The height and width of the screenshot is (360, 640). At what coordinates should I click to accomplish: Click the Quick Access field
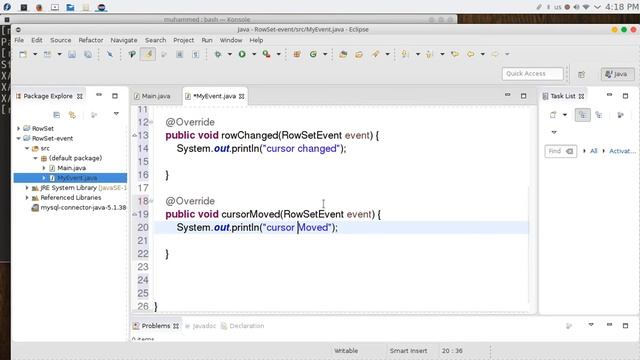(x=533, y=74)
